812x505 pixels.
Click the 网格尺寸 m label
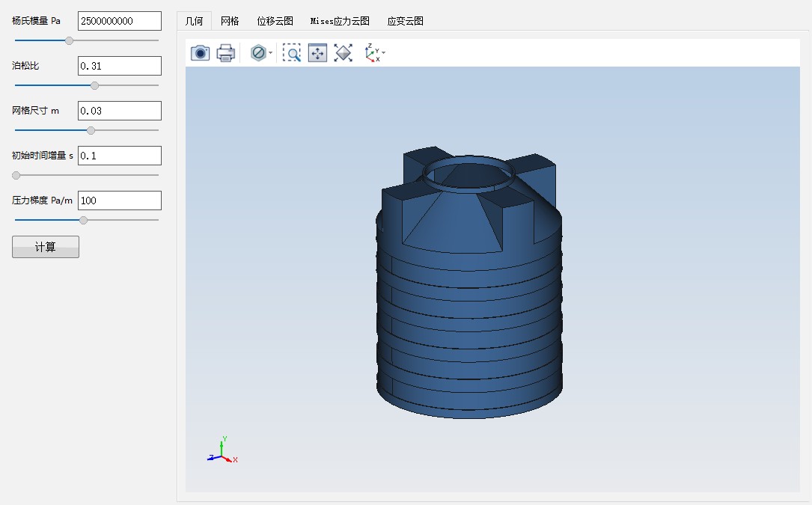[x=35, y=110]
